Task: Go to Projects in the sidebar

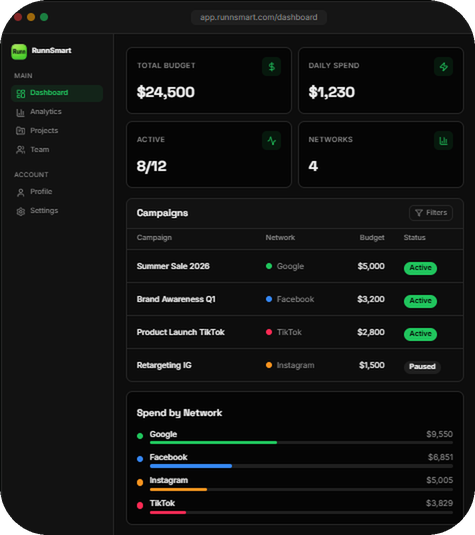Action: pos(57,131)
